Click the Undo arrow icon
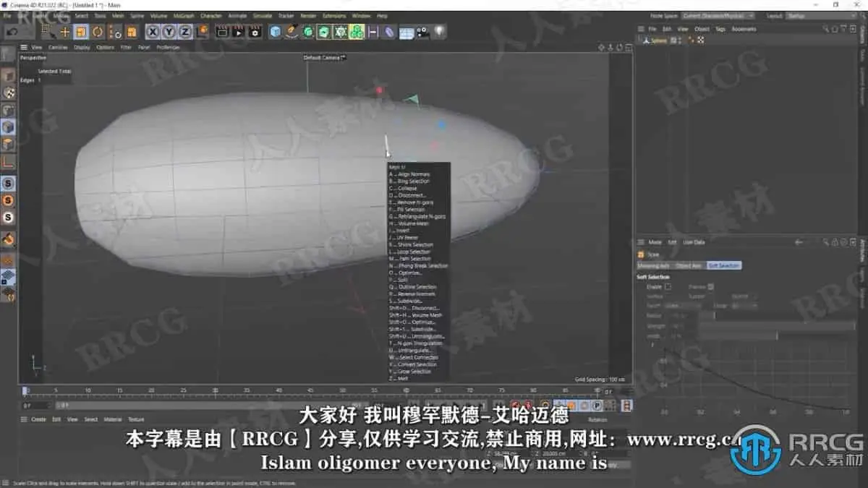Screen dimensions: 868x488 (x=12, y=32)
